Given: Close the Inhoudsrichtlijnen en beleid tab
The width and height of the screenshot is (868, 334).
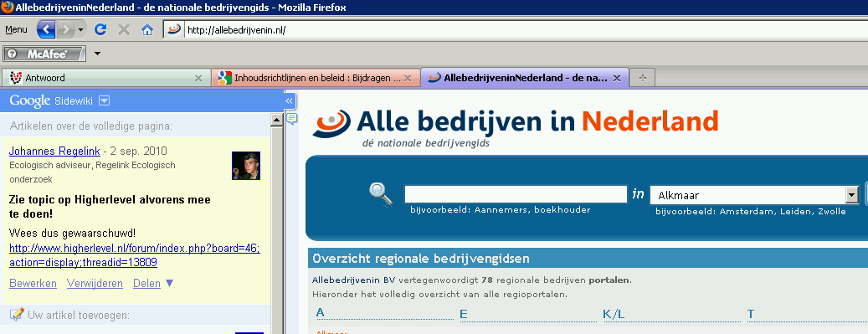Looking at the screenshot, I should (408, 78).
